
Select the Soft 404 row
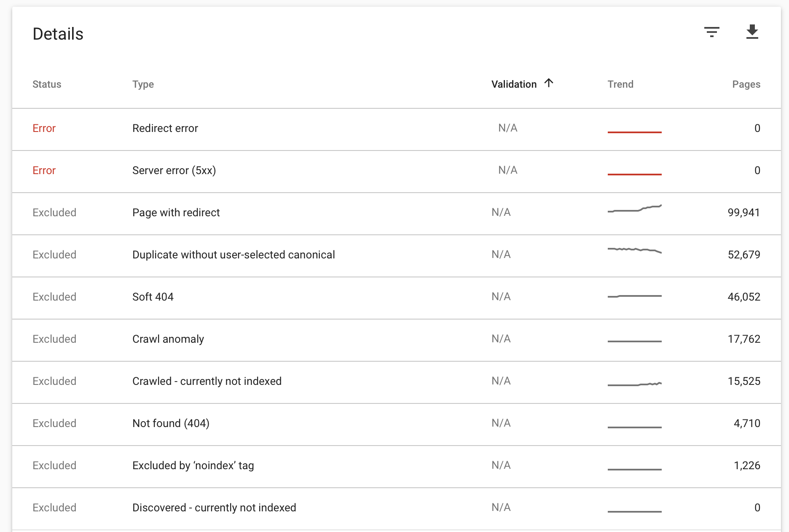coord(397,298)
